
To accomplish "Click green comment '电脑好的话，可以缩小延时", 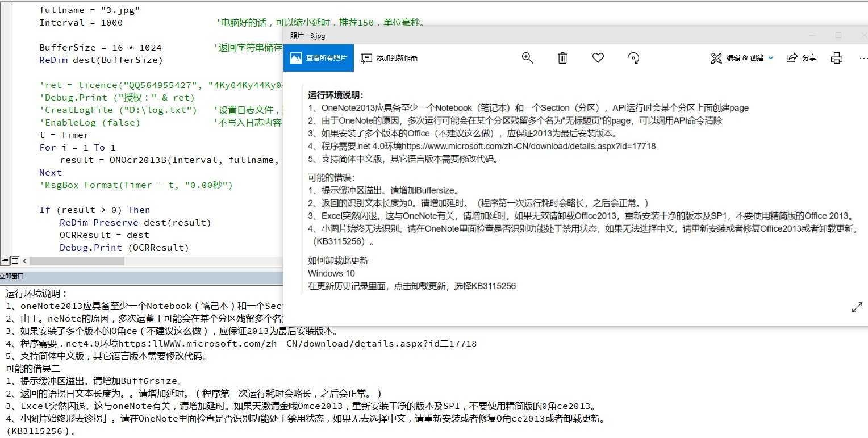I will [x=320, y=23].
